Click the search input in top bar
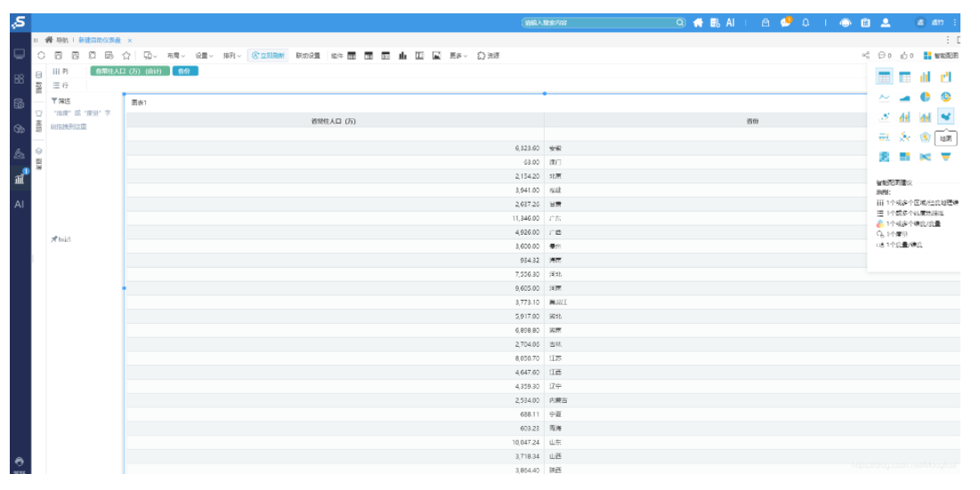980x490 pixels. pos(603,22)
